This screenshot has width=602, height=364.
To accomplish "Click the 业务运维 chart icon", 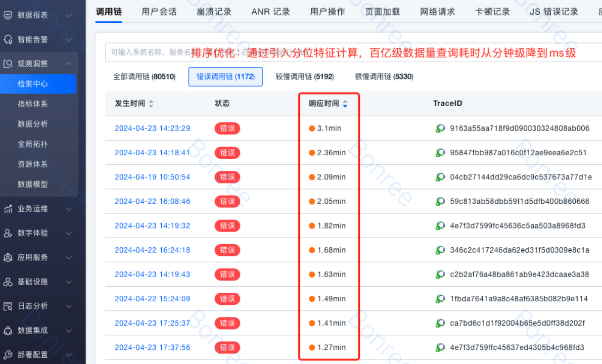I will (8, 209).
